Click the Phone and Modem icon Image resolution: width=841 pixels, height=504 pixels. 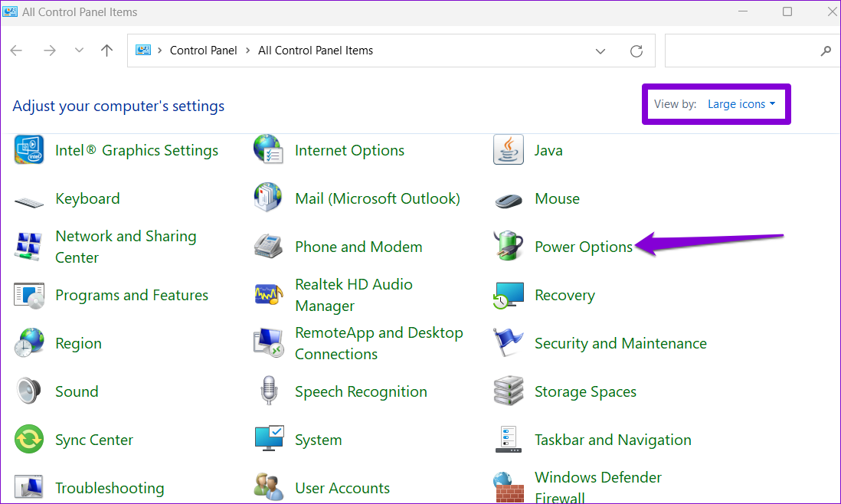point(269,247)
